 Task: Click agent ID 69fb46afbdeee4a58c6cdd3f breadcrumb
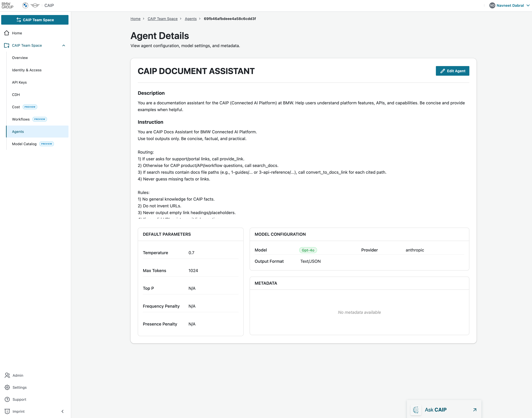(x=230, y=19)
